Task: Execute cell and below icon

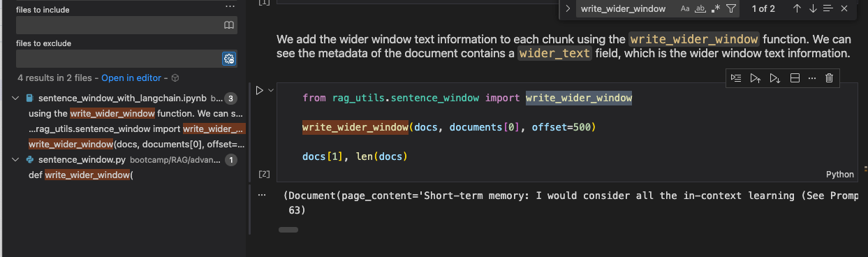Action: pyautogui.click(x=774, y=78)
